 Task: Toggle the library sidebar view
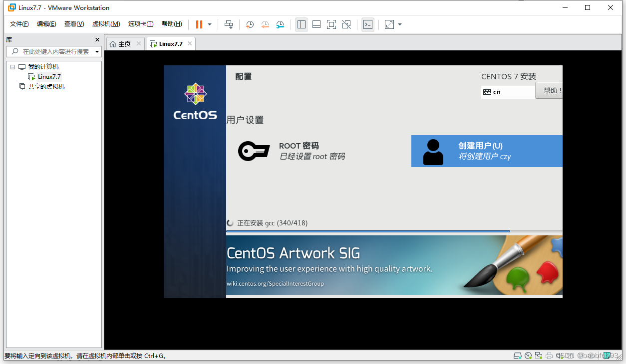pyautogui.click(x=302, y=24)
